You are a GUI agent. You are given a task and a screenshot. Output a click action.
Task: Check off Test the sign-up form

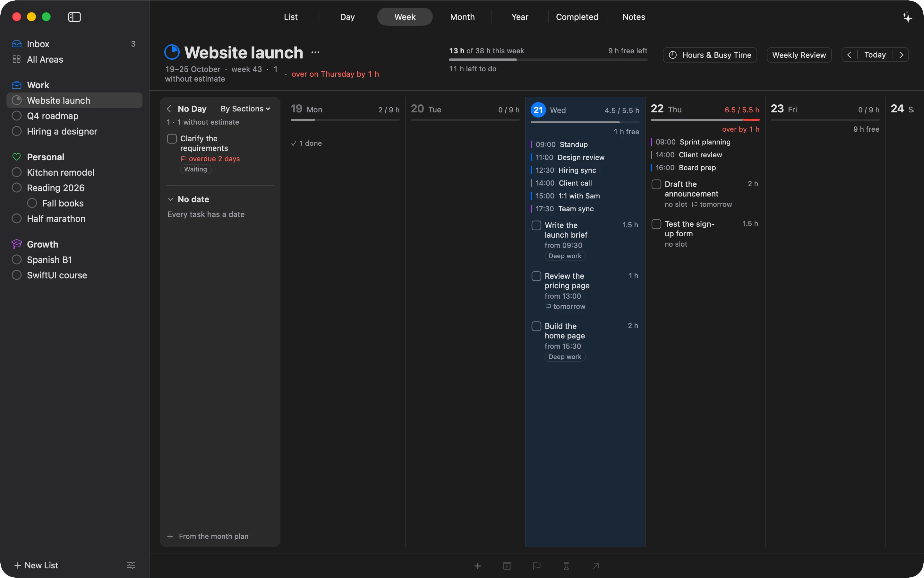(656, 224)
